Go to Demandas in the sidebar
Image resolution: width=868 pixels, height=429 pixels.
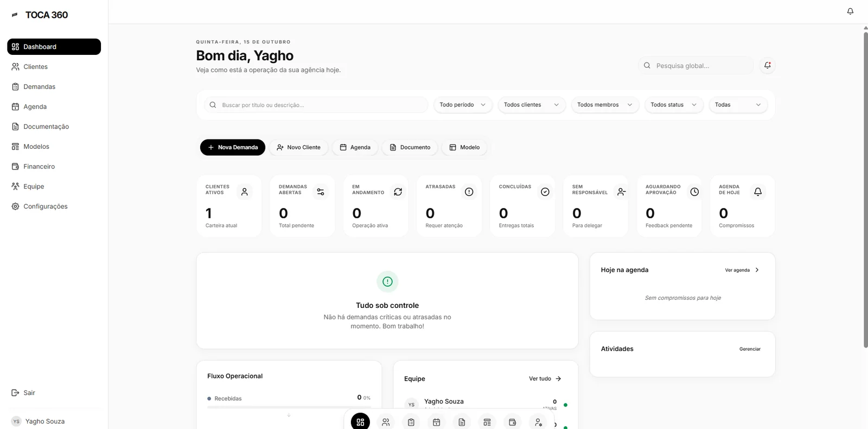point(54,87)
